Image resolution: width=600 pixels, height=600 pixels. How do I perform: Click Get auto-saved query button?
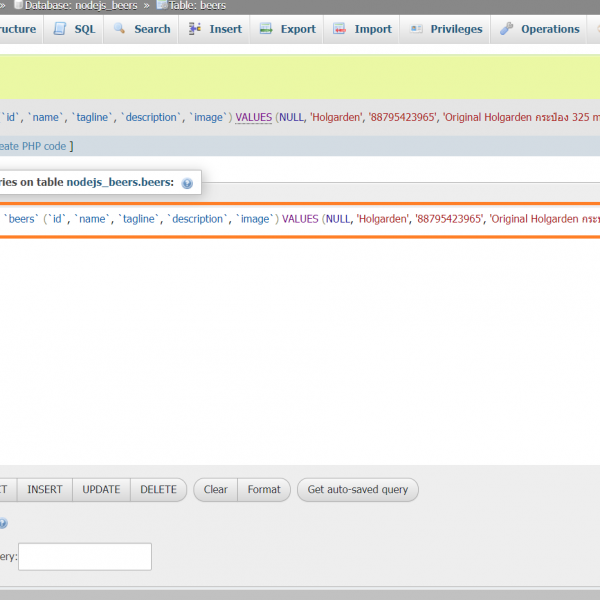[x=357, y=490]
